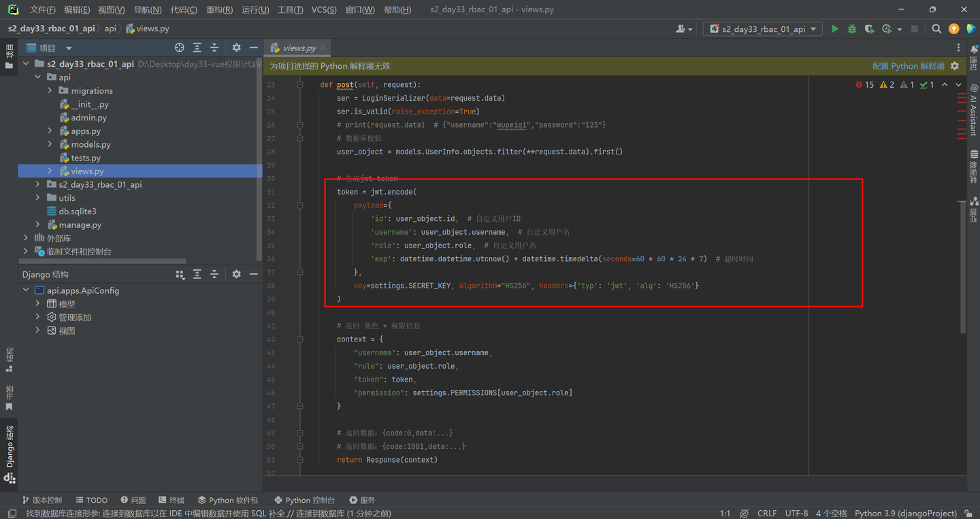Viewport: 980px width, 519px height.
Task: Toggle tool window bars icon bottom-left
Action: (12, 514)
